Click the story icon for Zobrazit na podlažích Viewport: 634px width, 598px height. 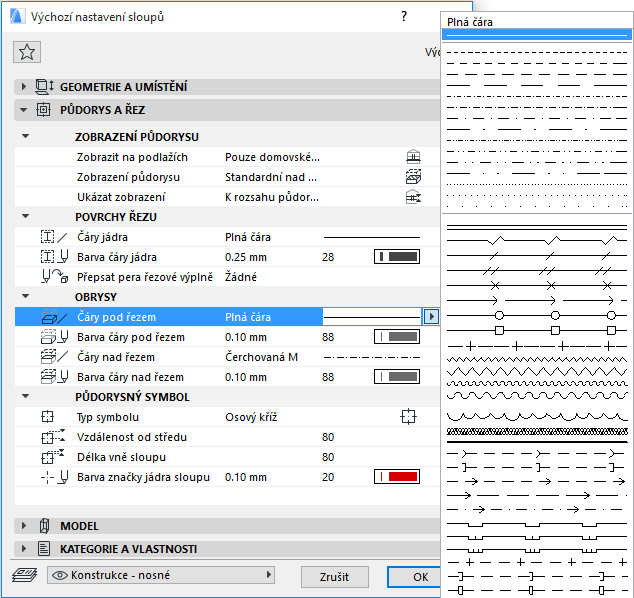point(413,157)
